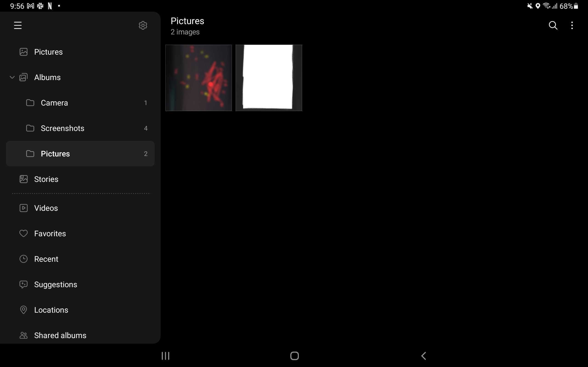
Task: Expand the hamburger menu sidebar
Action: click(18, 25)
